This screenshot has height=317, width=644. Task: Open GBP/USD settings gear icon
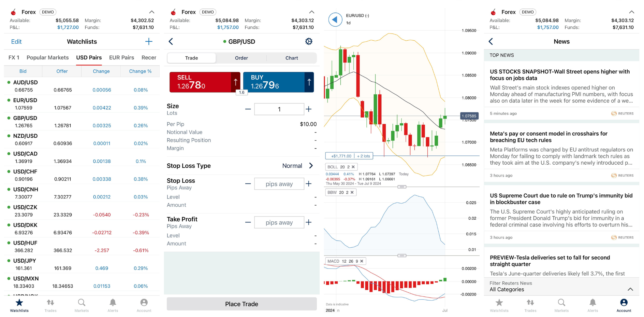coord(309,41)
